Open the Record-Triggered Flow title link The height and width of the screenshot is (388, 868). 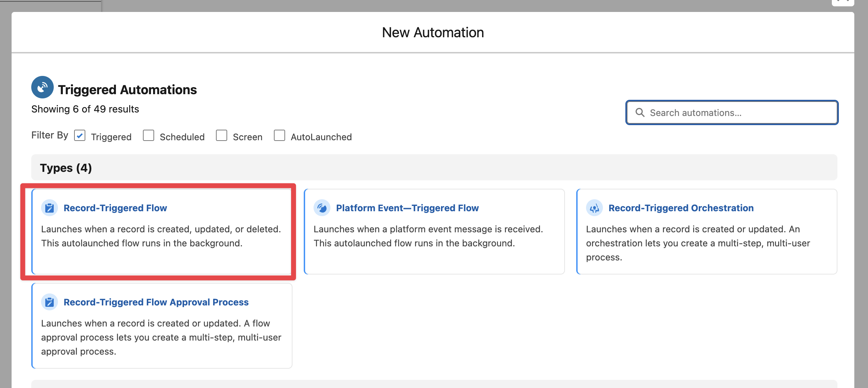tap(115, 208)
